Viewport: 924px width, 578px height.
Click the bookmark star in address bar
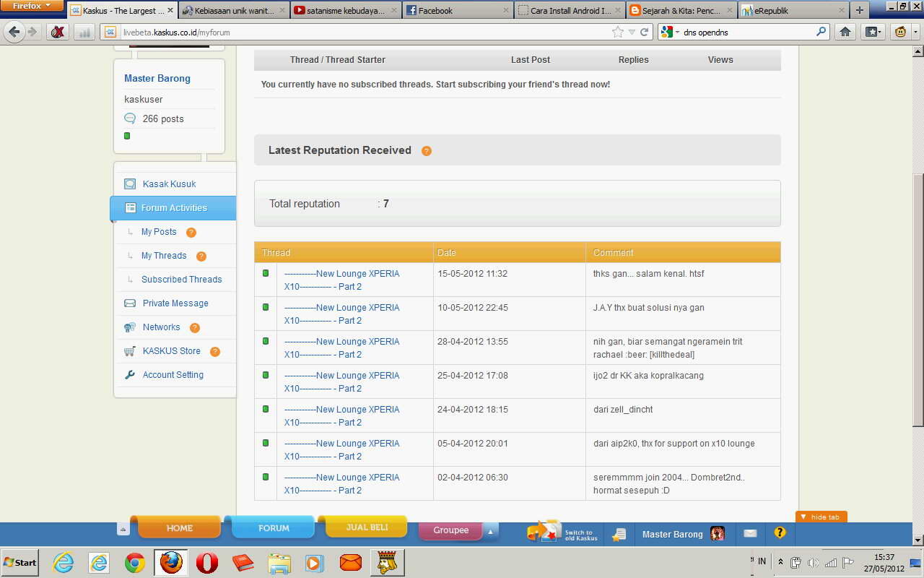pos(618,32)
